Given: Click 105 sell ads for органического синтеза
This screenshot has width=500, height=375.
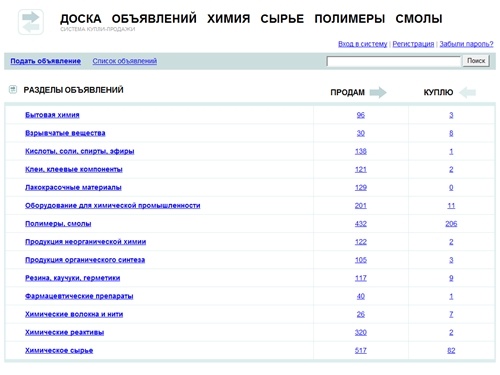Looking at the screenshot, I should (361, 260).
